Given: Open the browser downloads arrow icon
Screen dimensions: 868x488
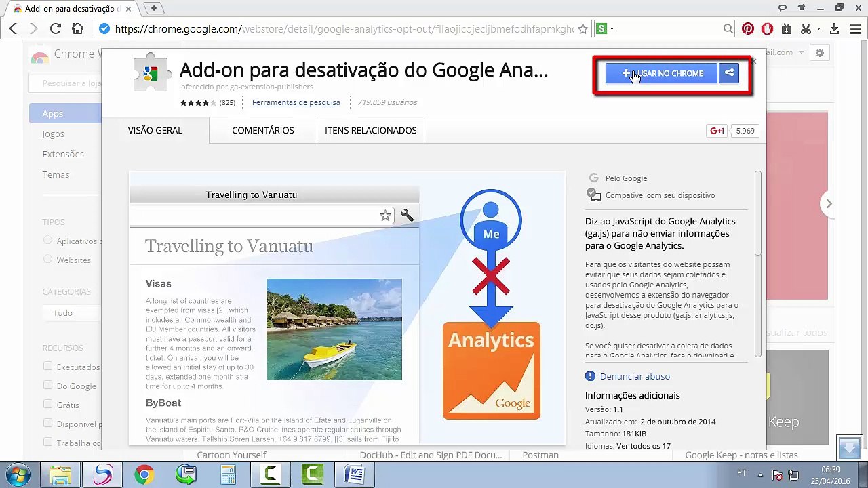Looking at the screenshot, I should pyautogui.click(x=835, y=29).
